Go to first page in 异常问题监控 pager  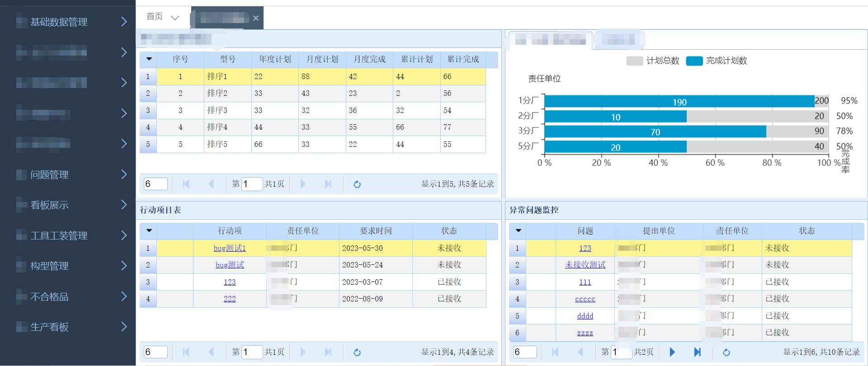click(x=555, y=352)
